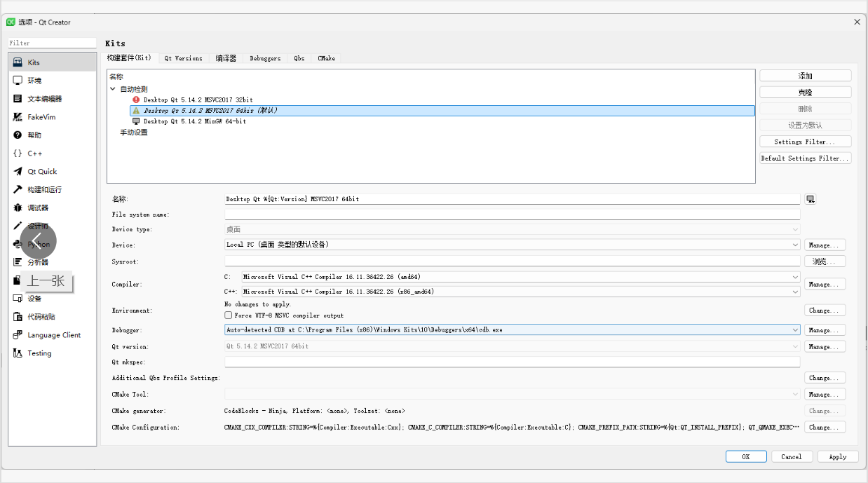Collapse the 自动检测 tree node
The width and height of the screenshot is (868, 483).
coord(113,89)
